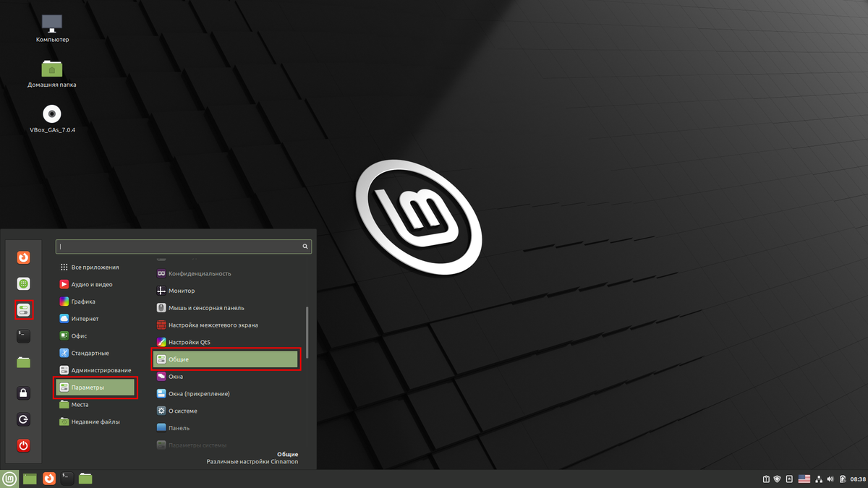
Task: Select the Компьютер desktop icon
Action: pyautogui.click(x=52, y=28)
